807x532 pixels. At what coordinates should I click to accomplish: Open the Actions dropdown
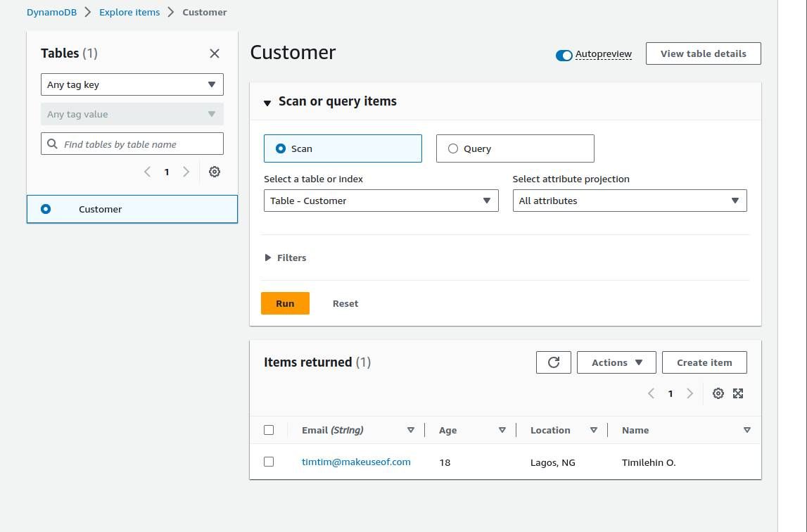pos(616,362)
